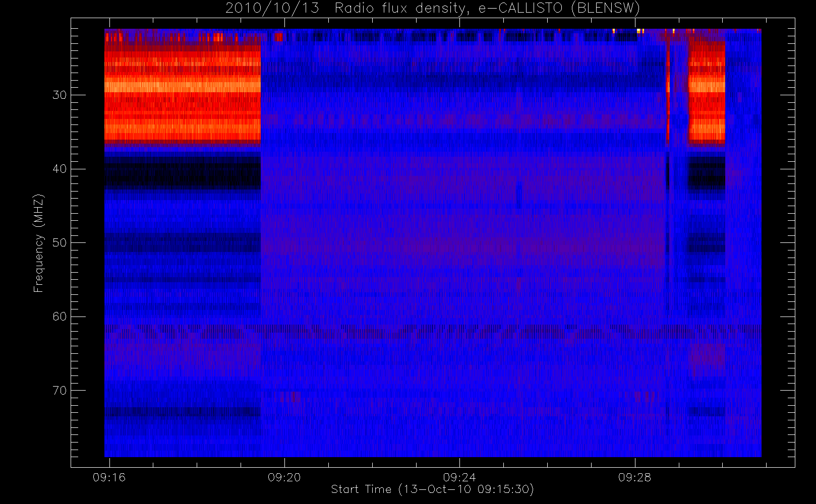Click the 40 MHz axis tick label

coord(60,169)
